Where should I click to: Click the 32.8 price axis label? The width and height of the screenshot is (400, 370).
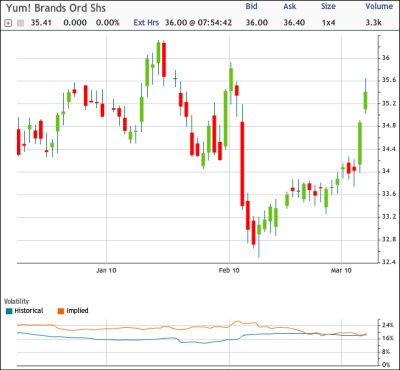tap(389, 239)
